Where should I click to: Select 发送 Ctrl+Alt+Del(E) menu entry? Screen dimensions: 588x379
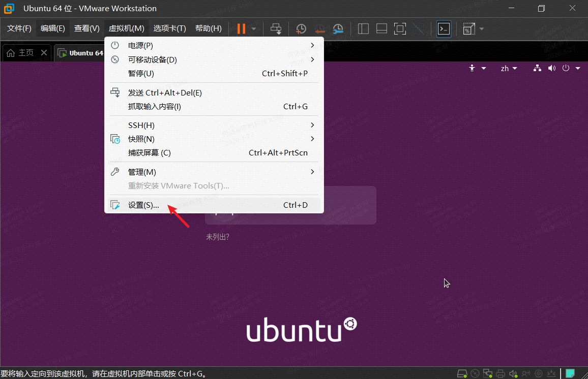pyautogui.click(x=214, y=92)
